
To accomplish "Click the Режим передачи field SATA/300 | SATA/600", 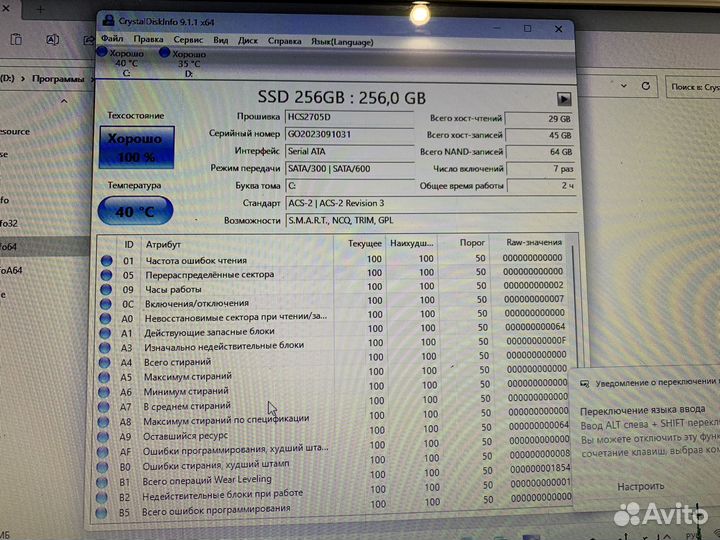I will point(350,169).
